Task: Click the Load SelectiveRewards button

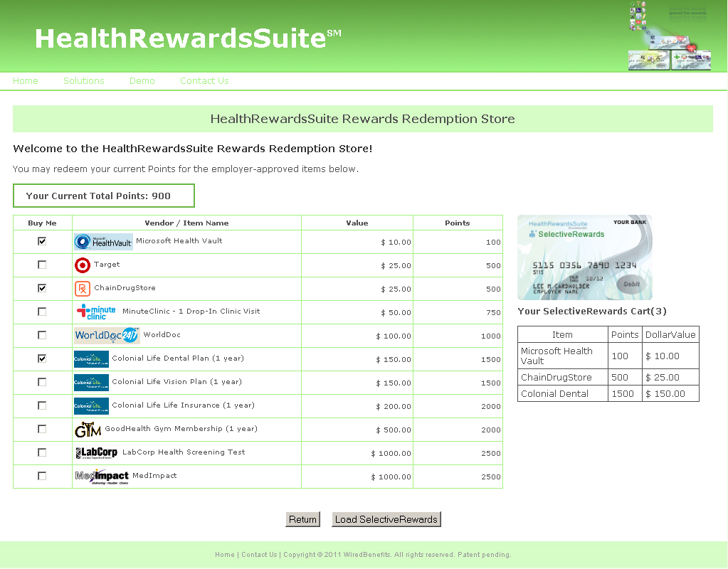Action: tap(386, 519)
